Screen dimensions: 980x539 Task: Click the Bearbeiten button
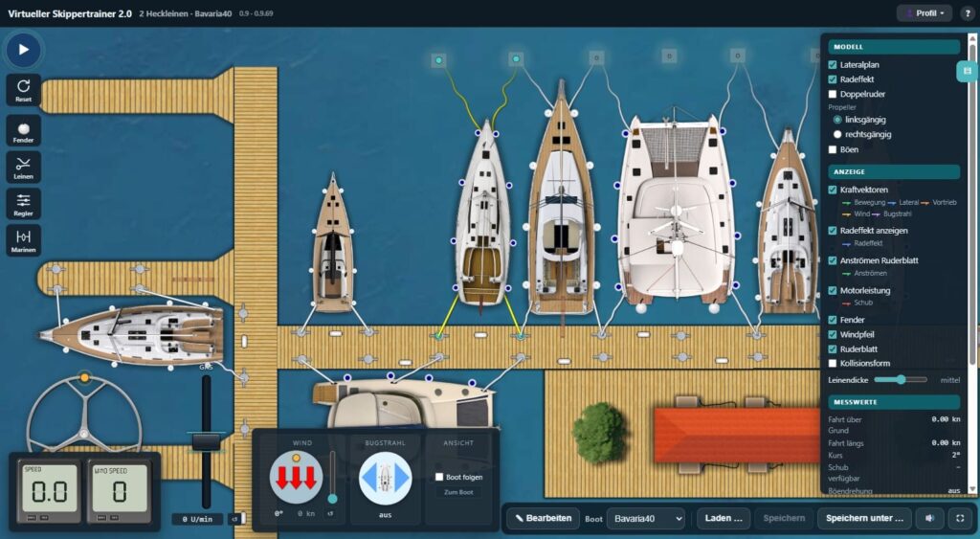tap(544, 518)
